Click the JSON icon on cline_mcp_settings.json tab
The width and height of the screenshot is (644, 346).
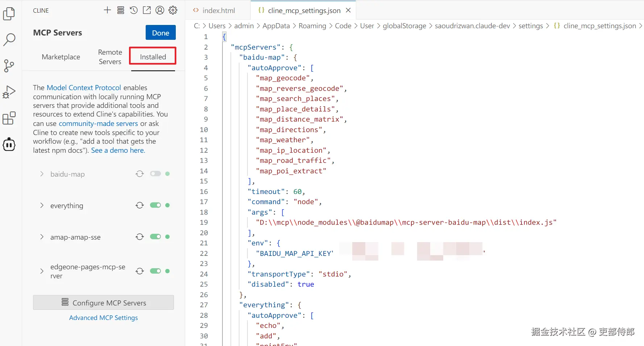[x=261, y=10]
